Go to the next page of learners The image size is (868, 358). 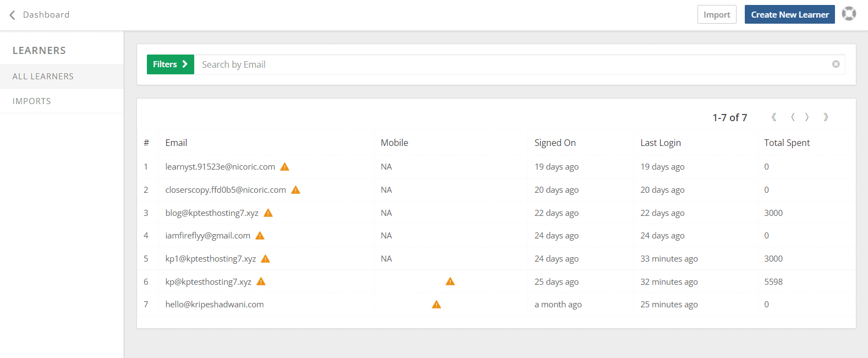tap(807, 117)
